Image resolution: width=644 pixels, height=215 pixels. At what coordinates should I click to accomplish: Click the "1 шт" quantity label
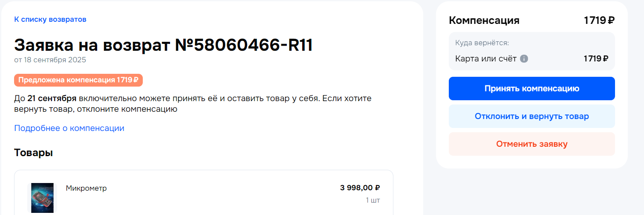[x=373, y=200]
